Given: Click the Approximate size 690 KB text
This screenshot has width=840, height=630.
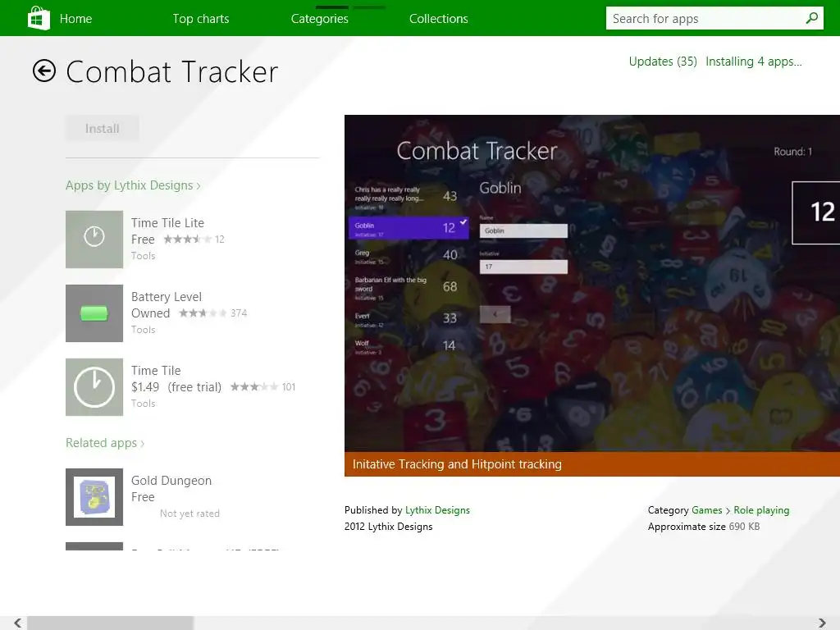Looking at the screenshot, I should click(703, 527).
